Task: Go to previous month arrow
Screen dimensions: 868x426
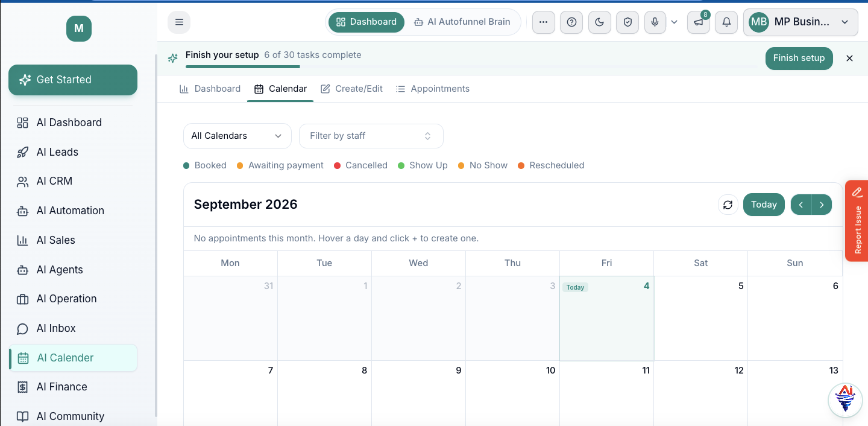Action: 801,205
